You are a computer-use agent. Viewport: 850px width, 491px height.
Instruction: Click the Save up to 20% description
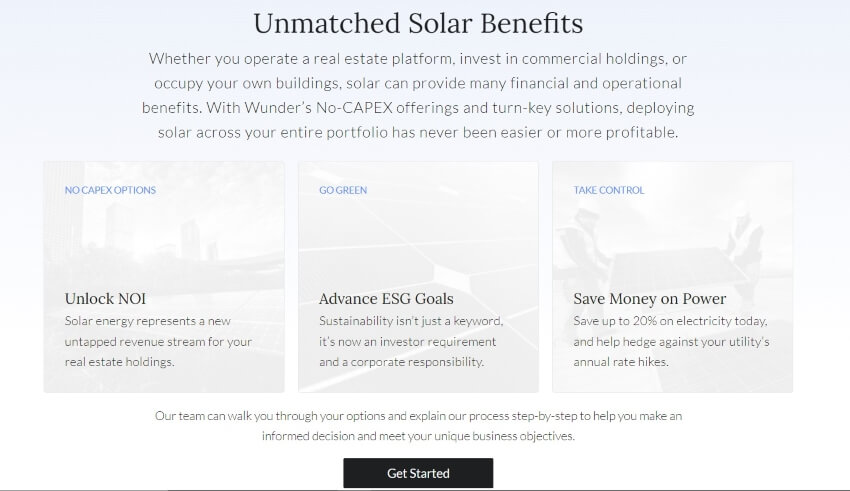click(671, 341)
